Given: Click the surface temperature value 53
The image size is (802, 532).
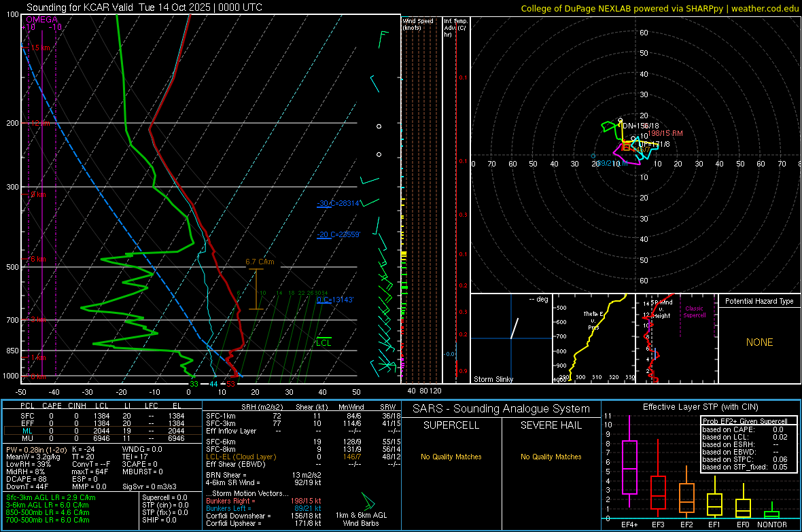Looking at the screenshot, I should pyautogui.click(x=230, y=384).
